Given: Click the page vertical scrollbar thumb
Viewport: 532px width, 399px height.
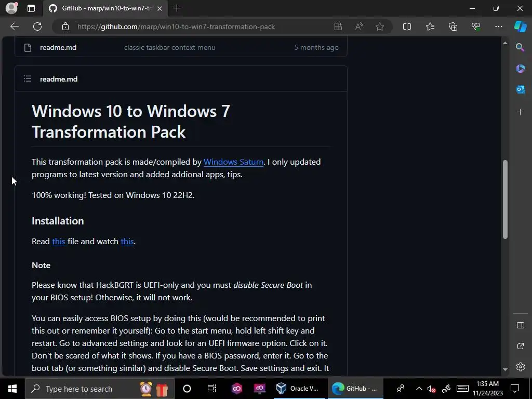Looking at the screenshot, I should (505, 199).
